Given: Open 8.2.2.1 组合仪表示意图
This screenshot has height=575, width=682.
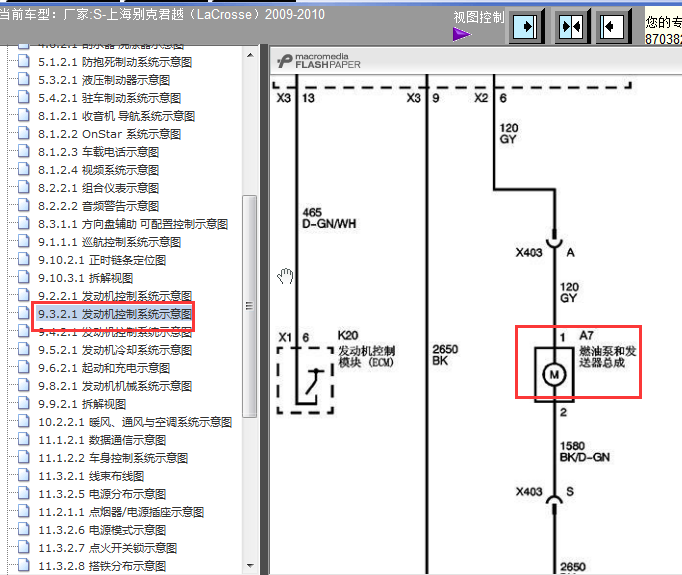Looking at the screenshot, I should [98, 188].
